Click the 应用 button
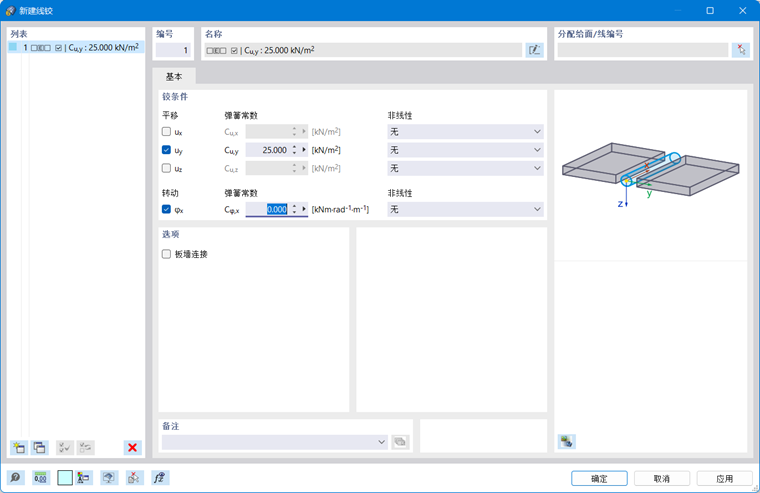 724,478
